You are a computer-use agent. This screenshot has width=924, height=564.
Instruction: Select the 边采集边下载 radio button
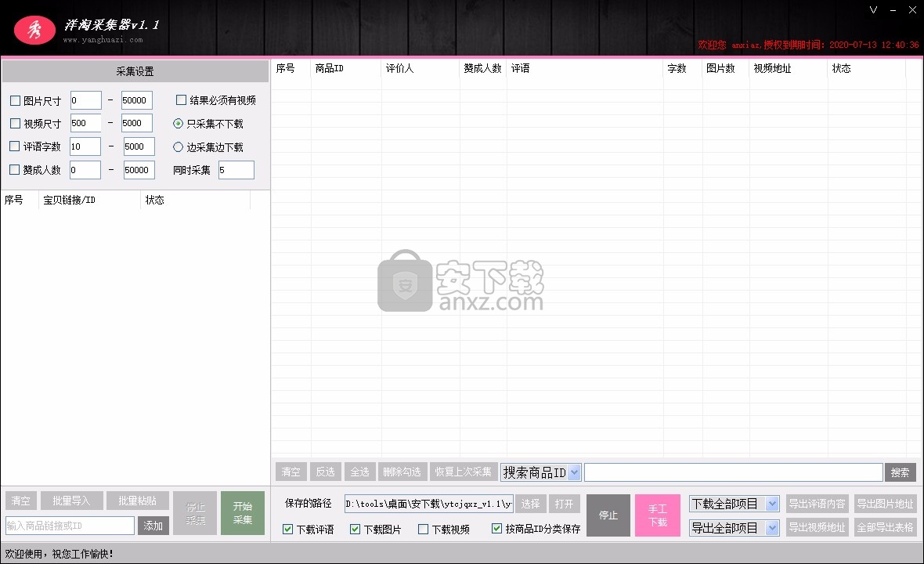179,146
